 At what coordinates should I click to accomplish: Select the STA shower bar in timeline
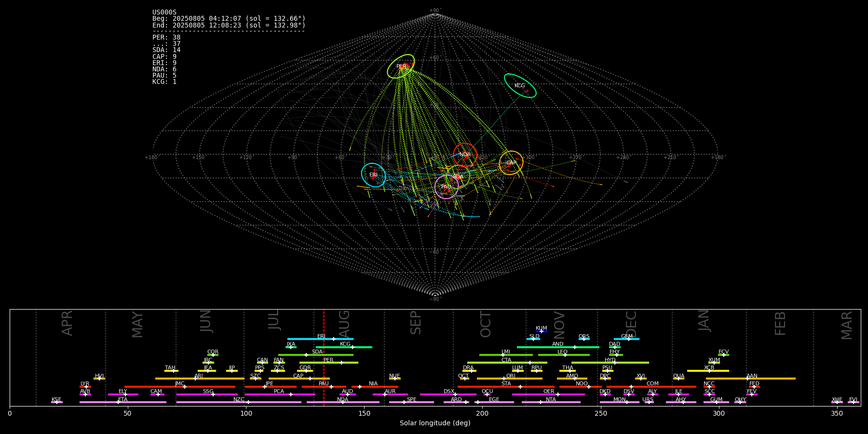click(506, 387)
